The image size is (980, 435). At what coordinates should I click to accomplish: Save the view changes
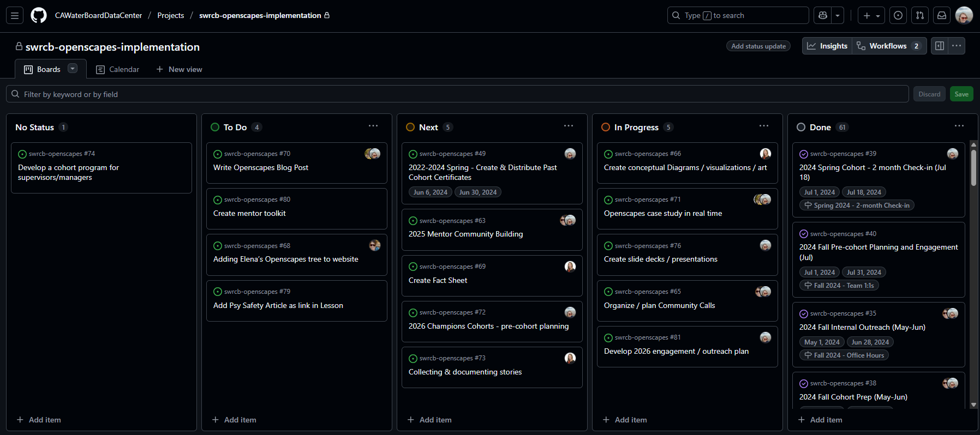pos(961,94)
